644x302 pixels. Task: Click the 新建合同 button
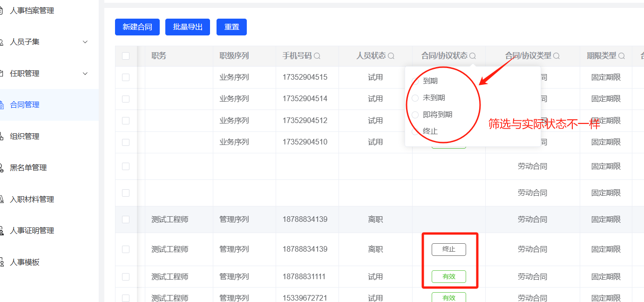[x=137, y=27]
